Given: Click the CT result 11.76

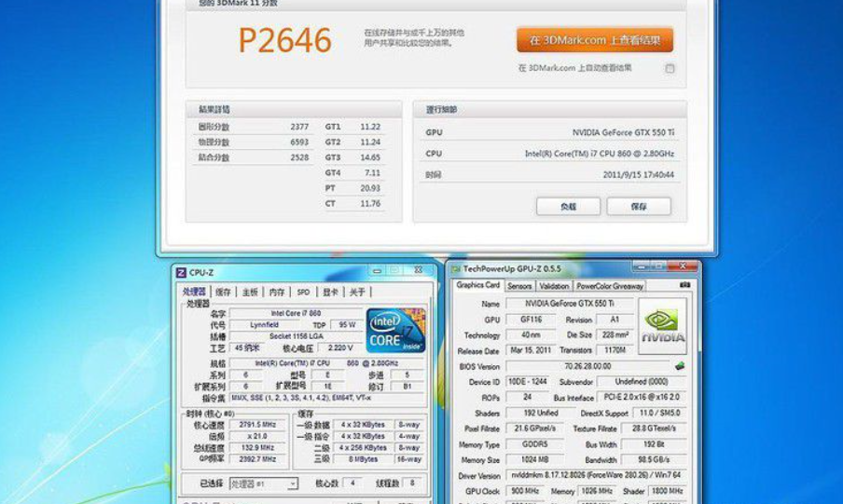Looking at the screenshot, I should (370, 204).
